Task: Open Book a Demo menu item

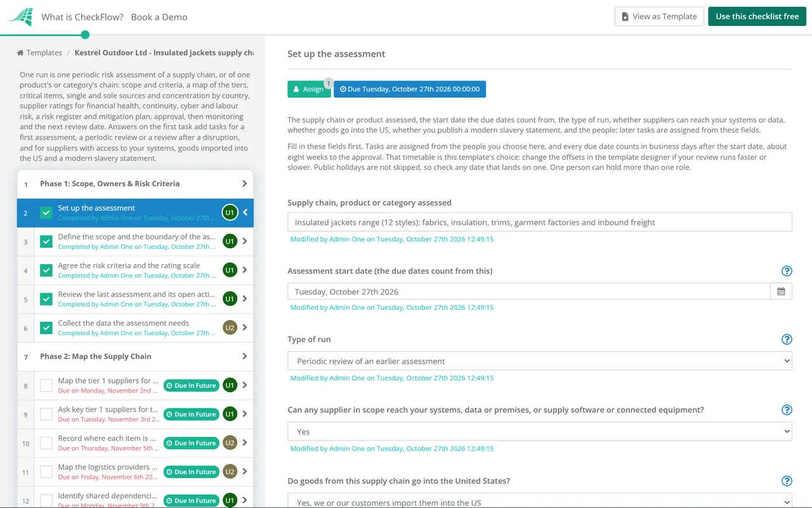Action: 159,17
